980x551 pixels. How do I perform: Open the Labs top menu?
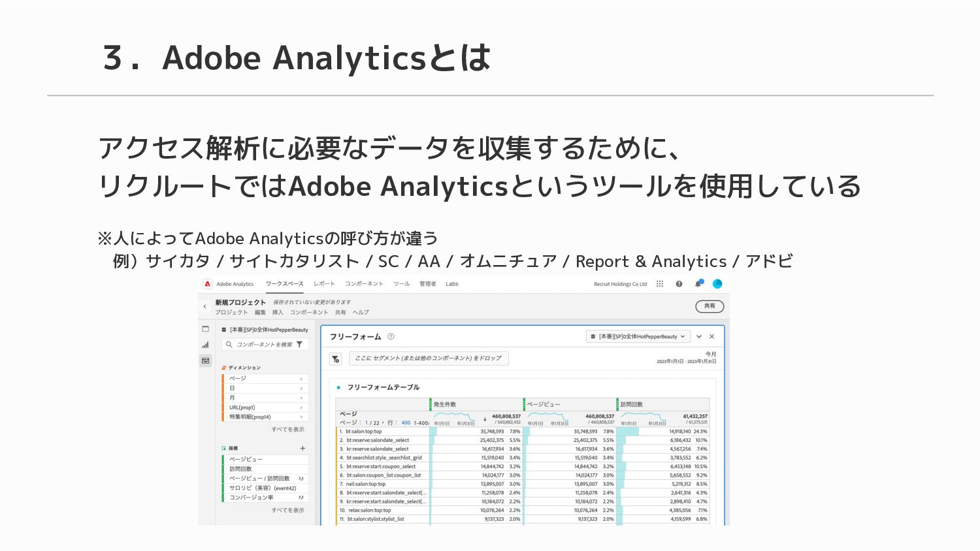(452, 284)
